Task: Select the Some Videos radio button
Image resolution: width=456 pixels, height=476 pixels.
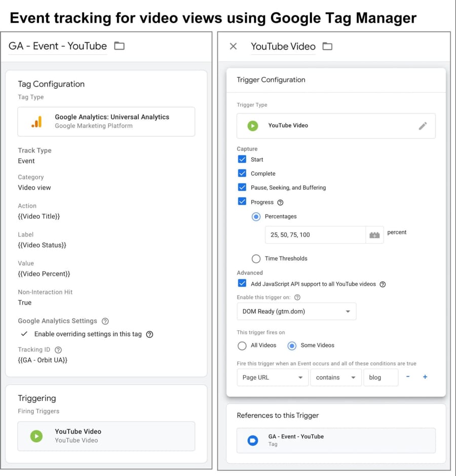Action: click(x=292, y=346)
